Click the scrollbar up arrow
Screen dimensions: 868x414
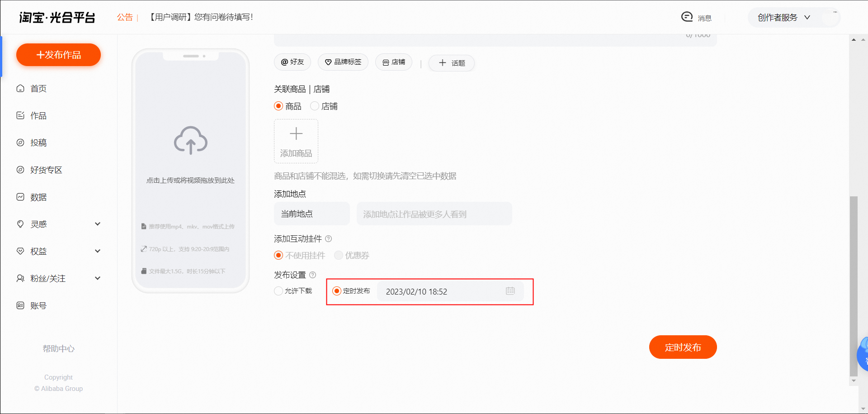854,40
